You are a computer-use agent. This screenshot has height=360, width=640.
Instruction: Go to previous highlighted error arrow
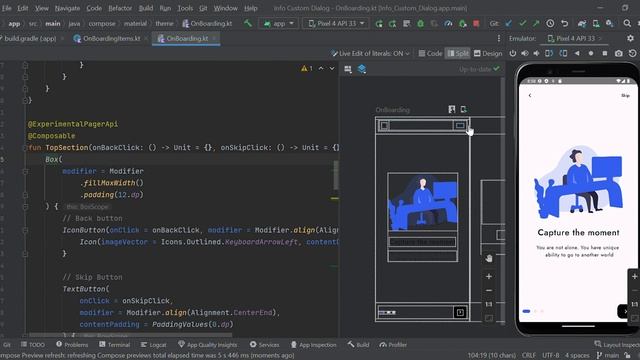pos(321,69)
